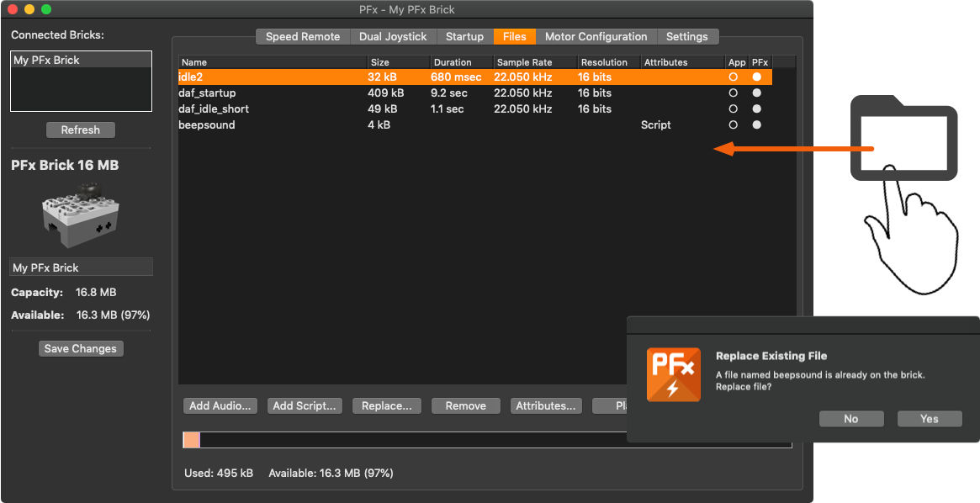Click the PFx logo icon in the dialog
This screenshot has width=980, height=503.
click(673, 374)
